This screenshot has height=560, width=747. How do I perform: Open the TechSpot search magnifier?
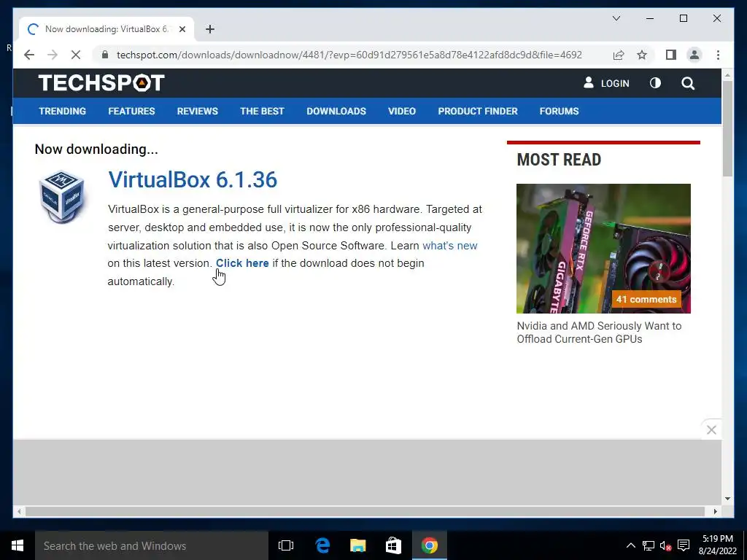click(687, 83)
